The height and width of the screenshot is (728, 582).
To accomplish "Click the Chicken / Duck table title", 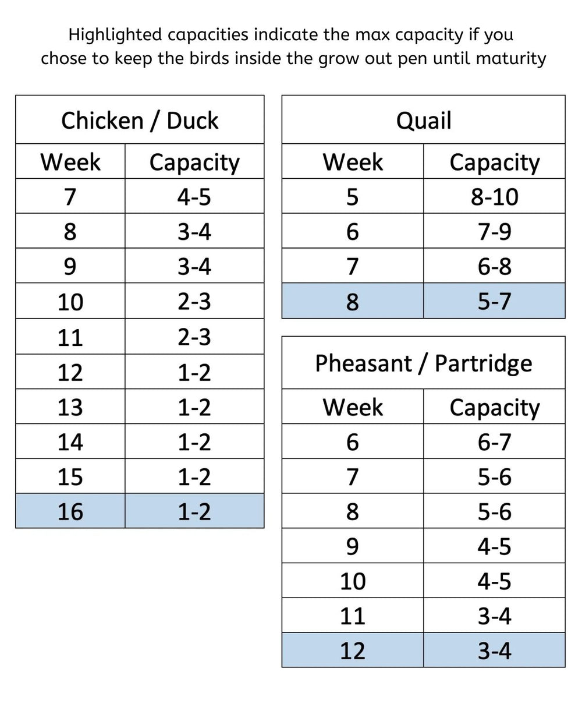I will click(140, 121).
